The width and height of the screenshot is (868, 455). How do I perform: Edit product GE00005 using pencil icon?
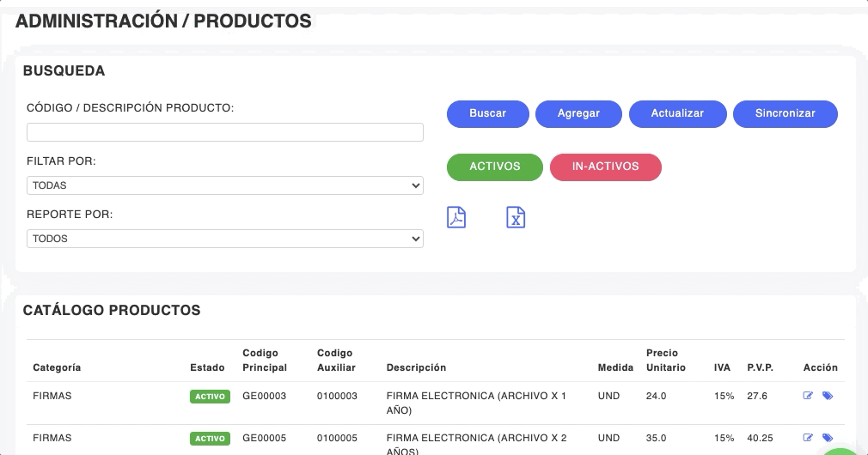(x=808, y=438)
